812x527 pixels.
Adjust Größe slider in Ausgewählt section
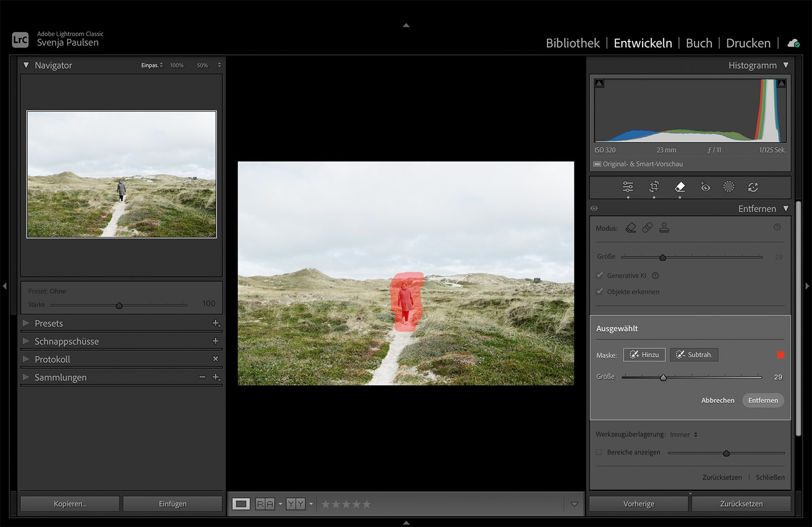point(663,377)
